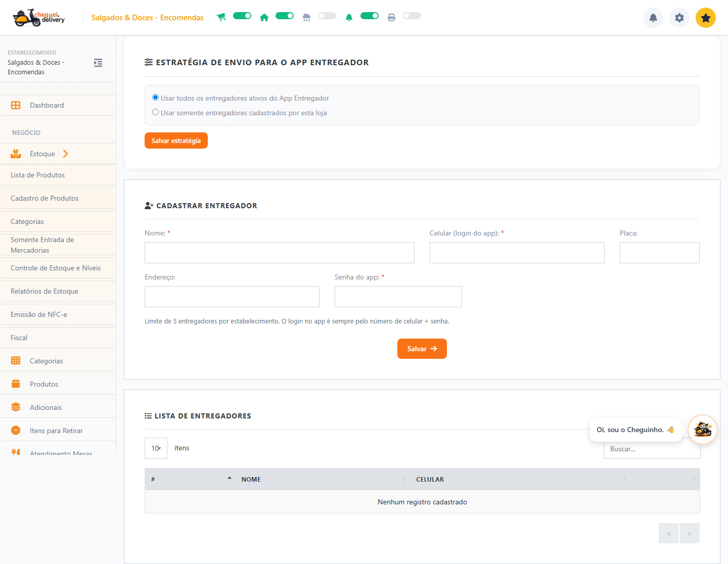Collapse sidebar with the indent menu icon
Viewport: 728px width, 564px height.
pos(98,63)
